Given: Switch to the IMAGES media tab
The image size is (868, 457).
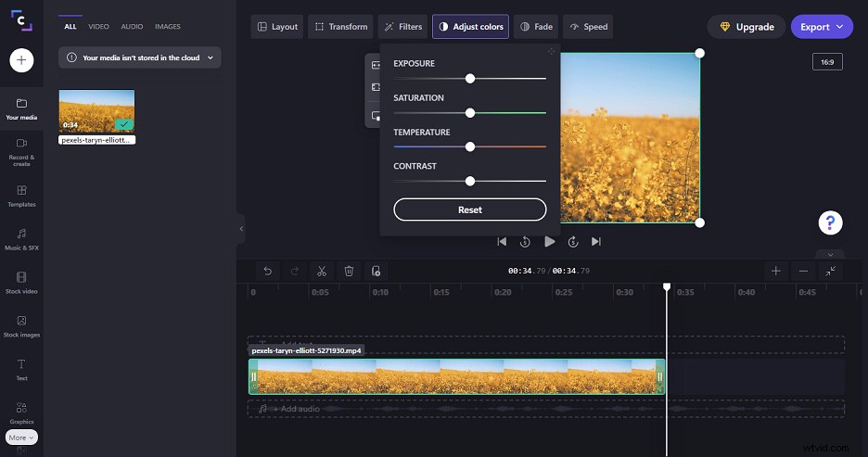Looking at the screenshot, I should point(168,27).
